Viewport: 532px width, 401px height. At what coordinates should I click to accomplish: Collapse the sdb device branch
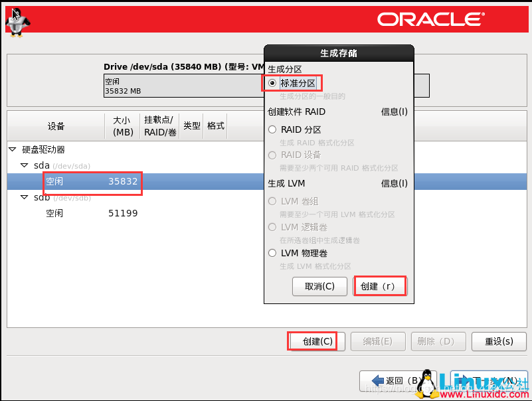point(23,197)
